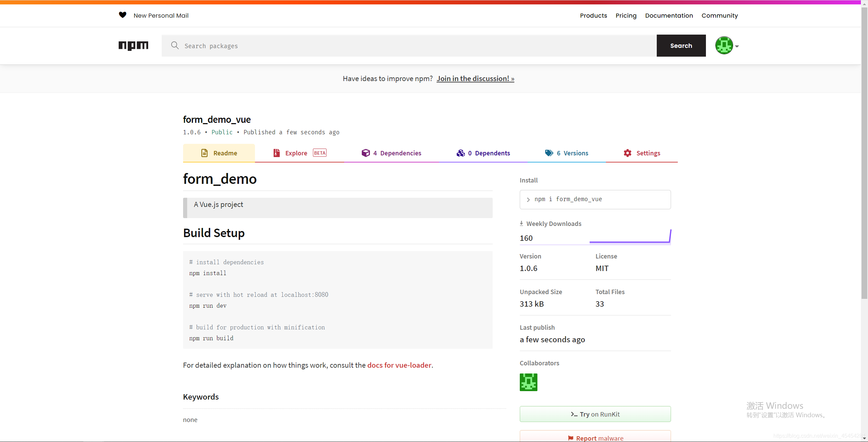Open the Products menu item
Viewport: 868px width, 442px height.
pos(593,16)
